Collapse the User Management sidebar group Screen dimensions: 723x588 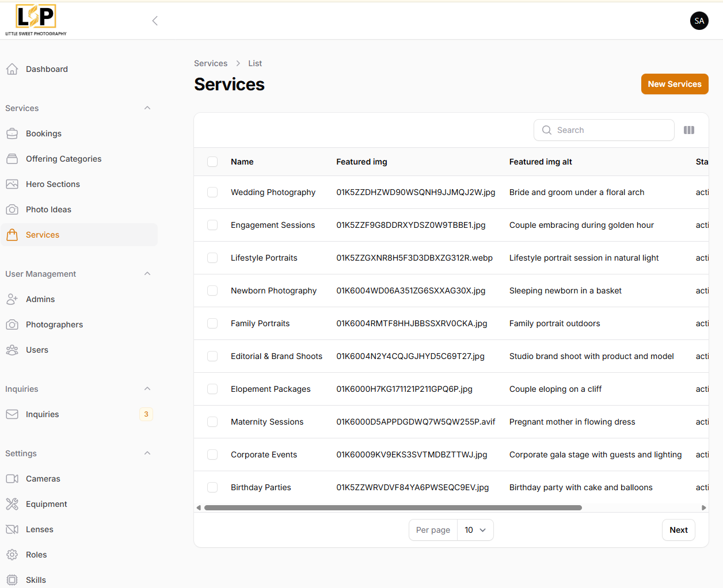[x=147, y=274]
